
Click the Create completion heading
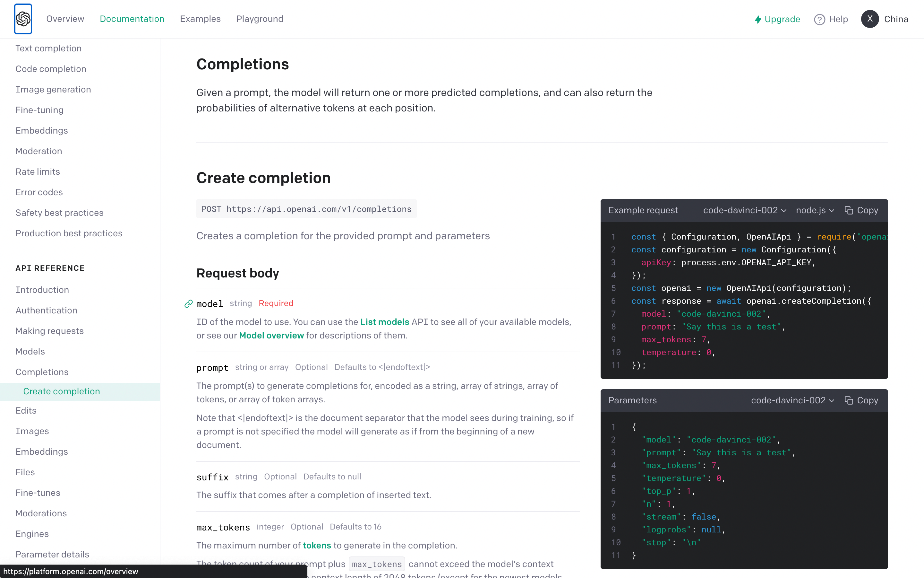coord(263,178)
